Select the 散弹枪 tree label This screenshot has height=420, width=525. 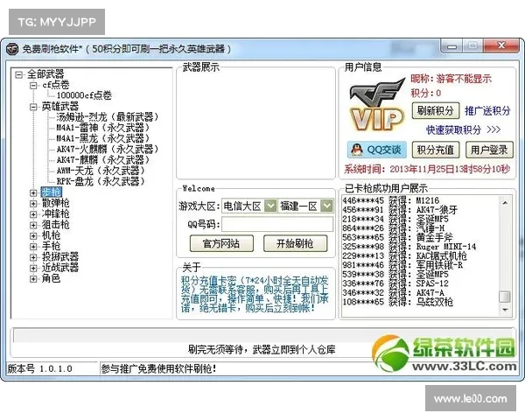coord(56,203)
